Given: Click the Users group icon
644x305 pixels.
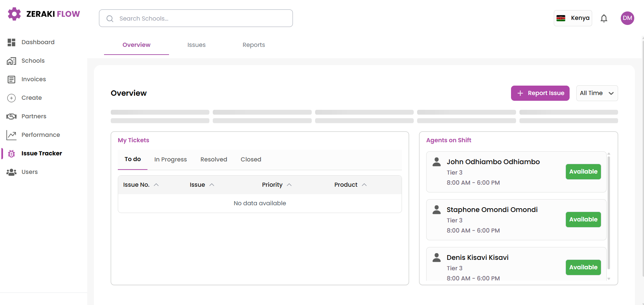Looking at the screenshot, I should pyautogui.click(x=11, y=172).
